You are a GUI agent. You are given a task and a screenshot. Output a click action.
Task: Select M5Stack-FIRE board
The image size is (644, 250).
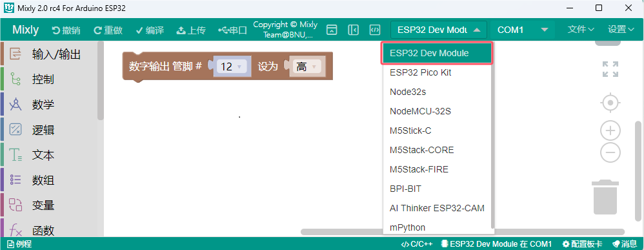pyautogui.click(x=437, y=169)
